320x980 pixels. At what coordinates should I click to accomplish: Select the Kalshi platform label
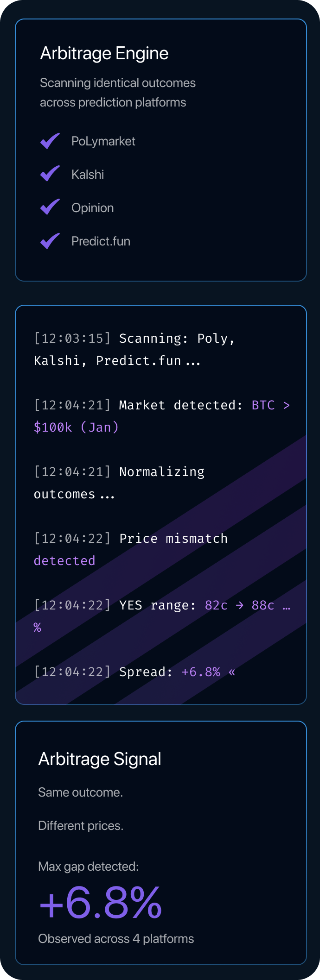pyautogui.click(x=88, y=175)
